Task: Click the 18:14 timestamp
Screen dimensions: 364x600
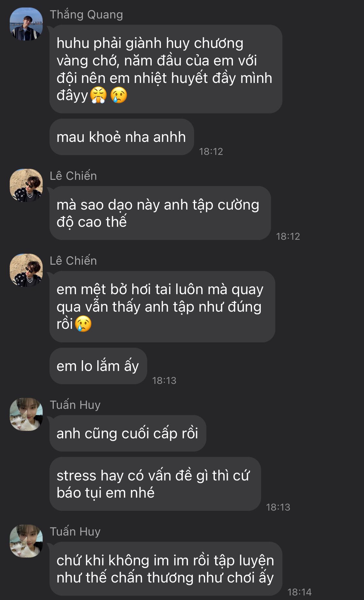Action: pyautogui.click(x=299, y=592)
